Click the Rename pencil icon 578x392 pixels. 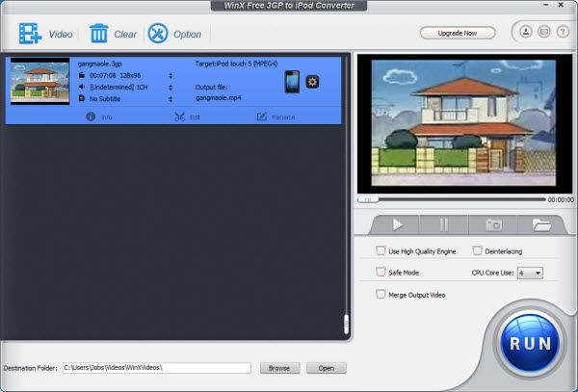coord(262,117)
